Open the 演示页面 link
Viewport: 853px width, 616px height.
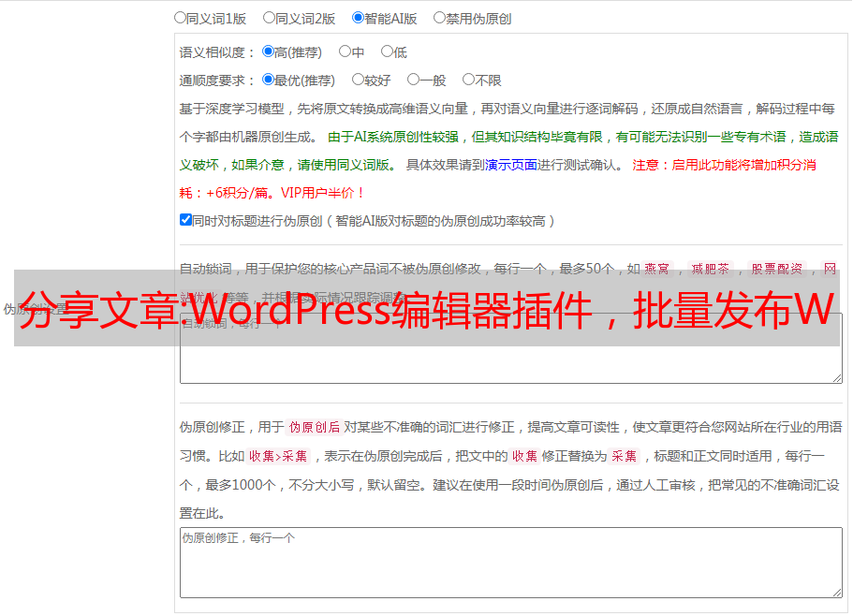(511, 165)
